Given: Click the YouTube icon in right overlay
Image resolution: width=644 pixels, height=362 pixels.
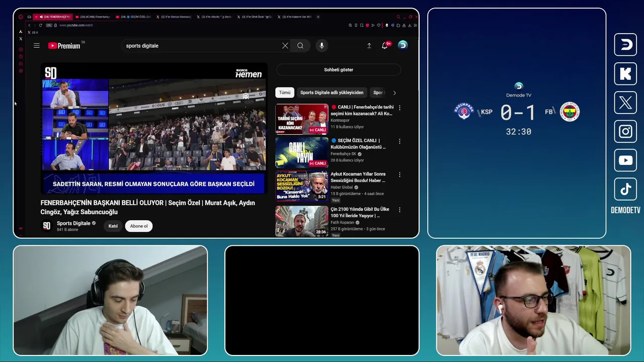Looking at the screenshot, I should 625,160.
